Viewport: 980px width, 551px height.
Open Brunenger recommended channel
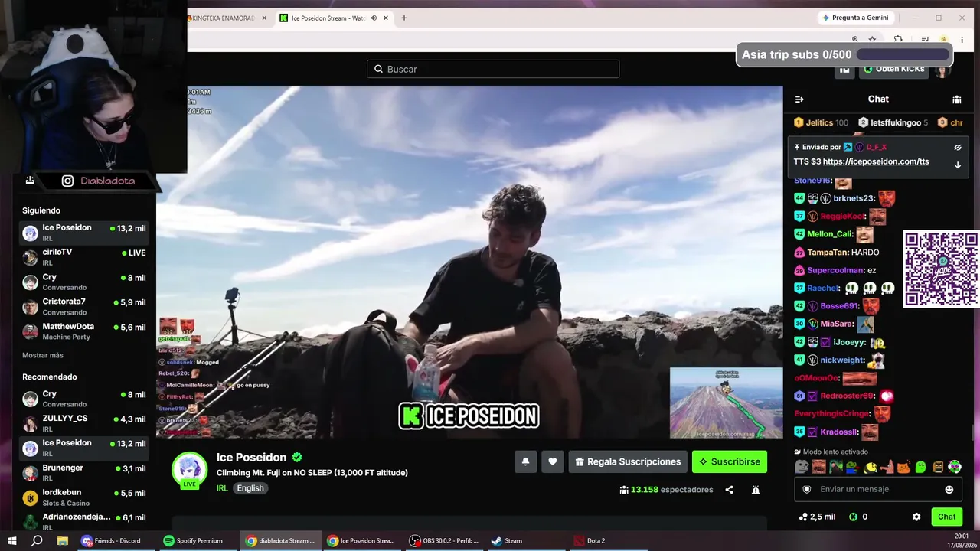(84, 473)
